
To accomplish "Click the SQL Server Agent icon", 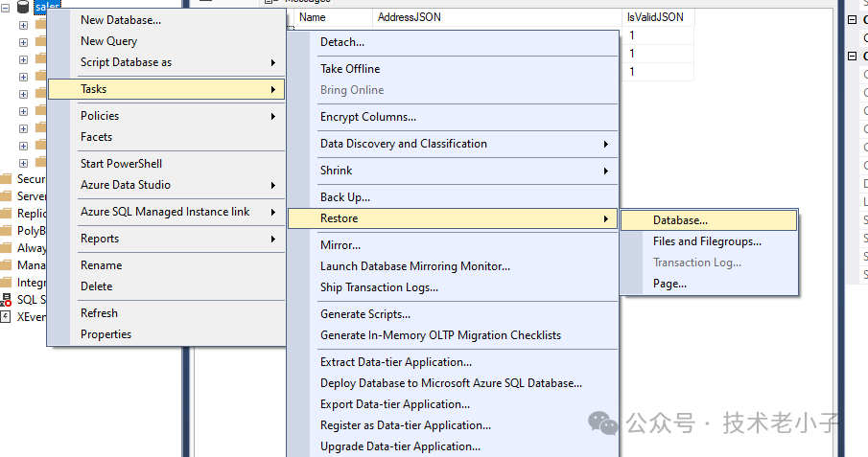I will click(7, 299).
